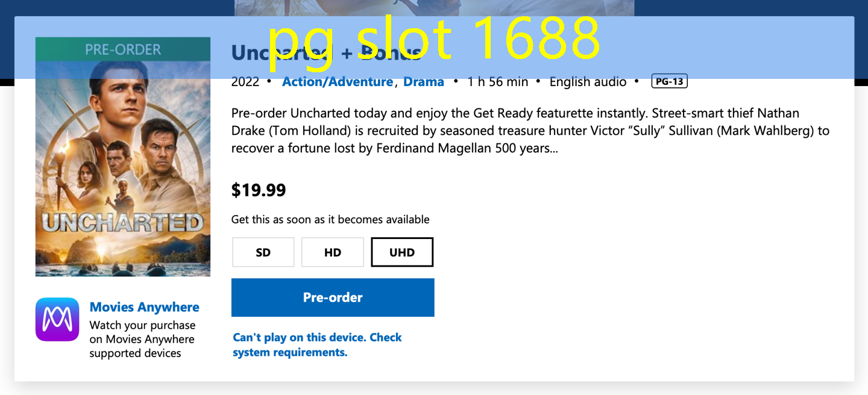Image resolution: width=868 pixels, height=395 pixels.
Task: Open the Movies Anywhere heading link
Action: tap(144, 307)
